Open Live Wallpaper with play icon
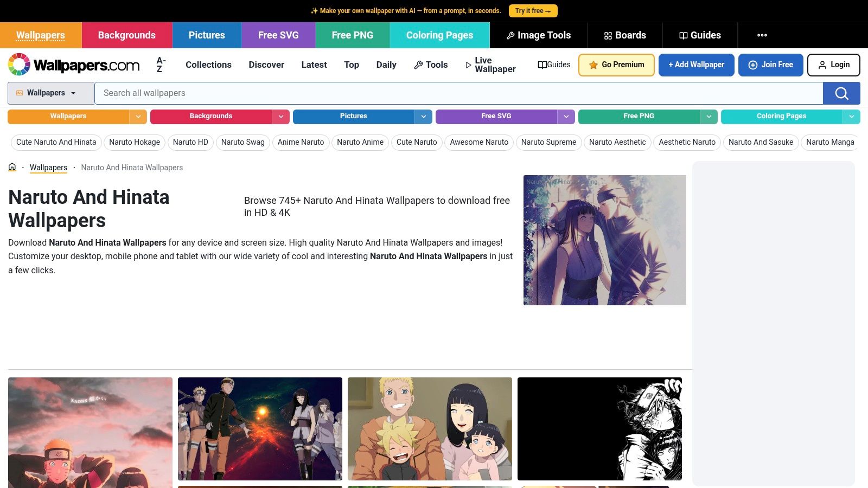Screen dimensions: 868x488 [490, 65]
